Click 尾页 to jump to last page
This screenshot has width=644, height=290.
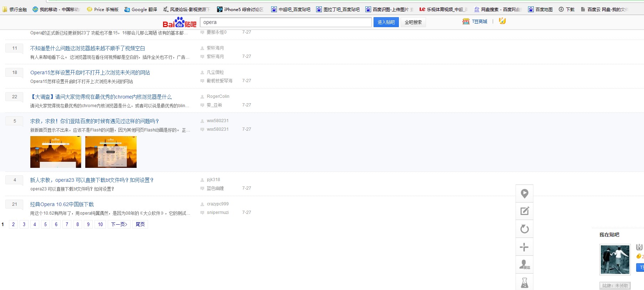(x=140, y=224)
